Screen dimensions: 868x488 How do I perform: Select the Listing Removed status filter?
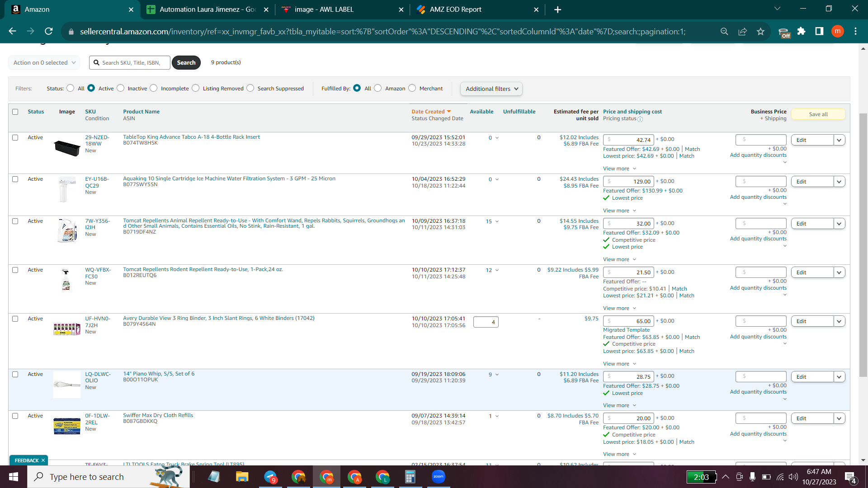pyautogui.click(x=195, y=88)
